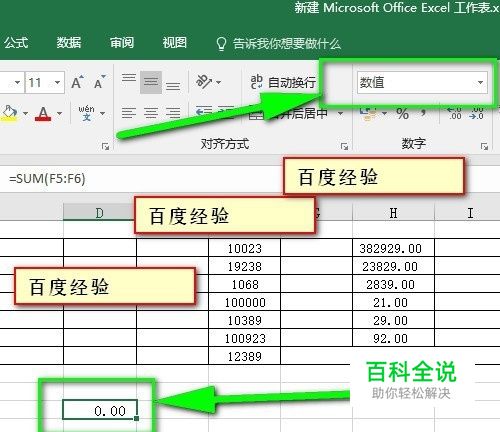
Task: Select the active cell showing 0.00
Action: (x=100, y=410)
